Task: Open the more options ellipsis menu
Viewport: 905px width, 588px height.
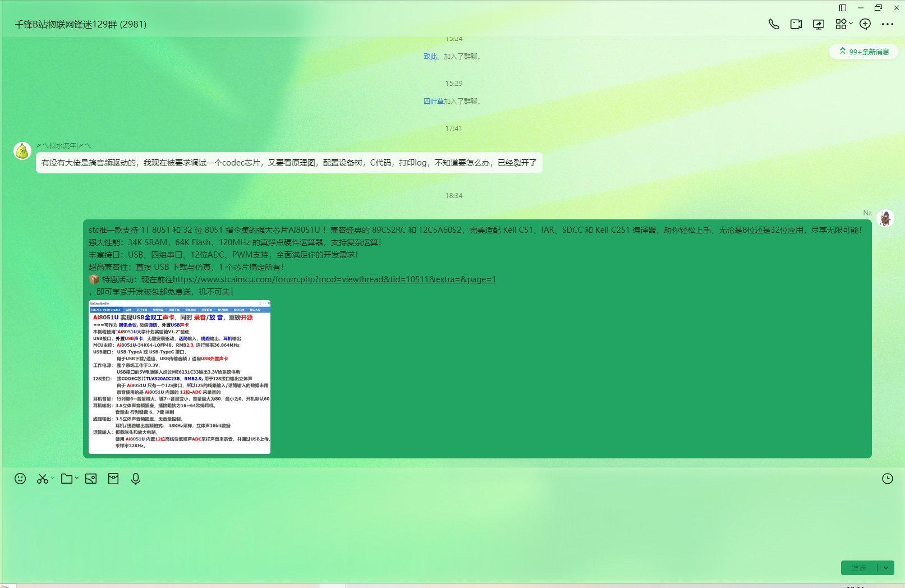Action: (x=888, y=24)
